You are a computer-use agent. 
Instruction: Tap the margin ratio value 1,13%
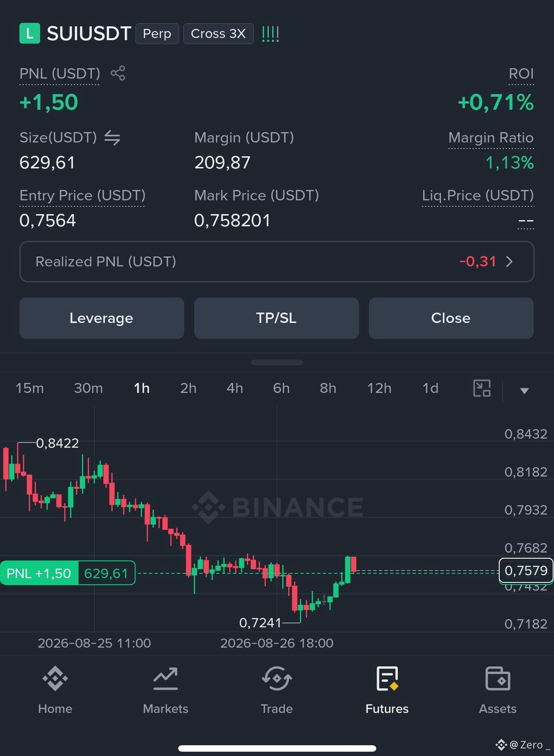pyautogui.click(x=510, y=163)
